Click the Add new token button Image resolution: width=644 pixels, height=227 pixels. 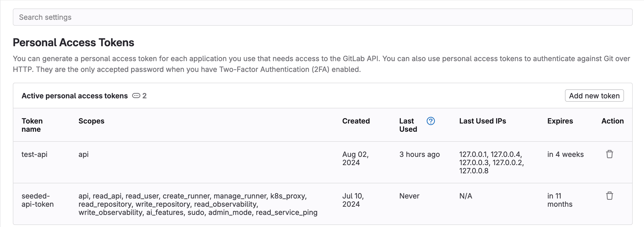pos(594,96)
